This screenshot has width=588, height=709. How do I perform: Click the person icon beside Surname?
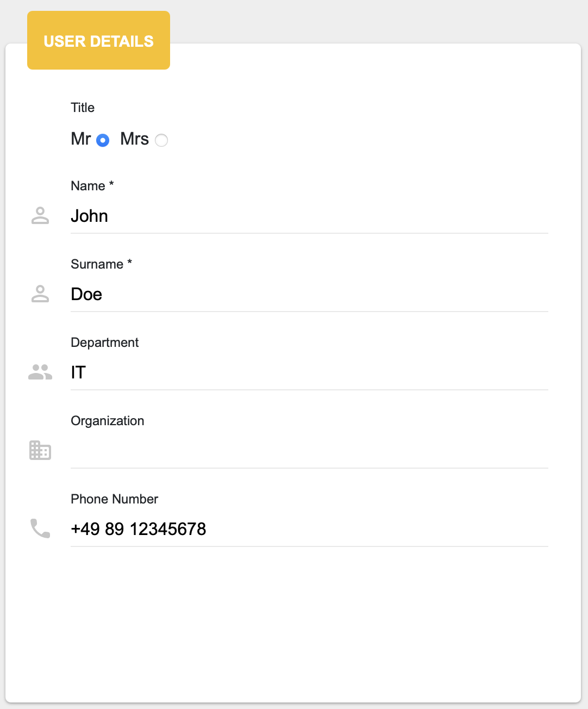(x=40, y=294)
